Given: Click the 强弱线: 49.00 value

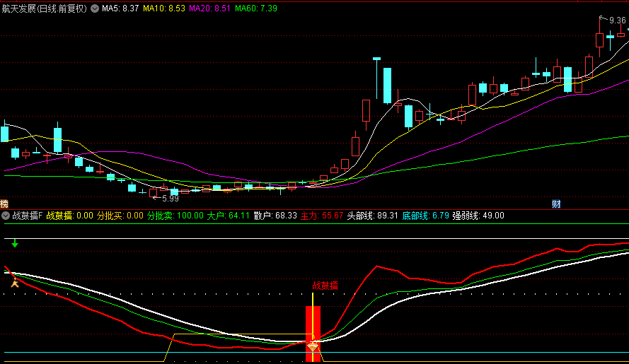Looking at the screenshot, I should 478,216.
